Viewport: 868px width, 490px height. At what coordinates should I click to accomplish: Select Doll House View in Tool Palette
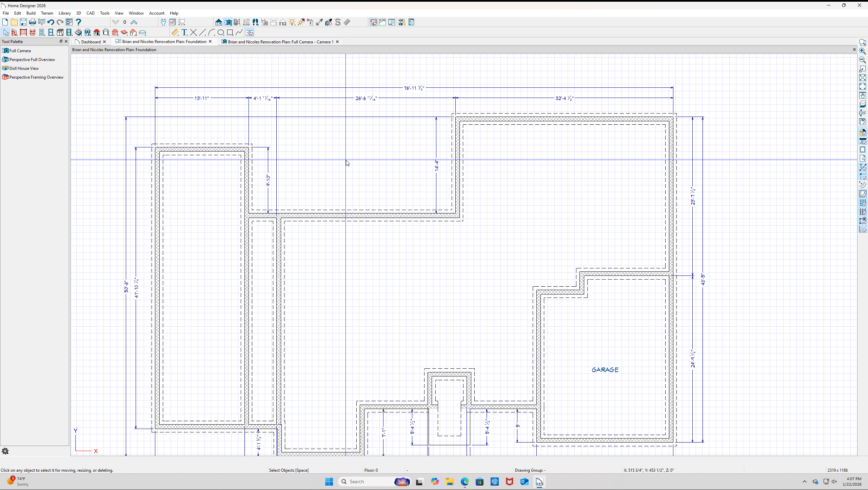pos(24,68)
